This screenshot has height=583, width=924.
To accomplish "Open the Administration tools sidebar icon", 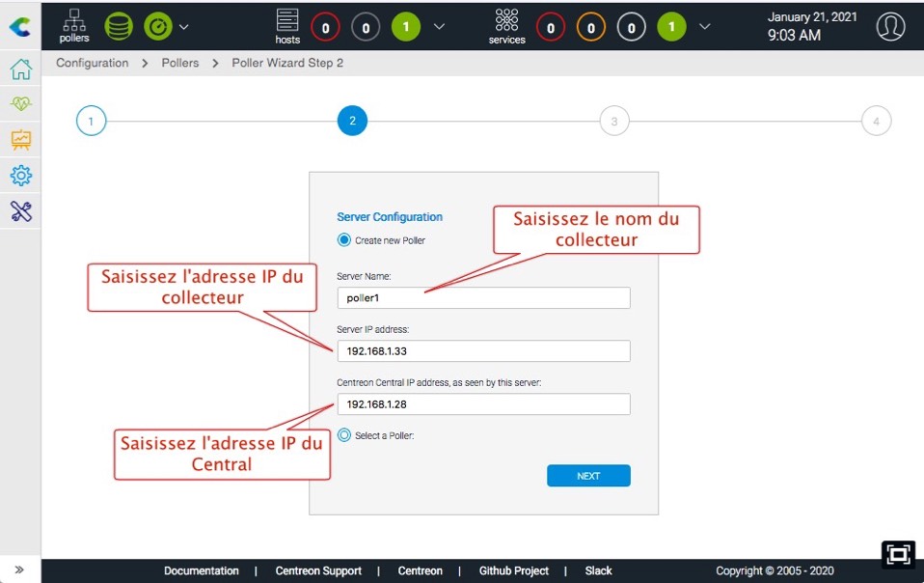I will [20, 211].
